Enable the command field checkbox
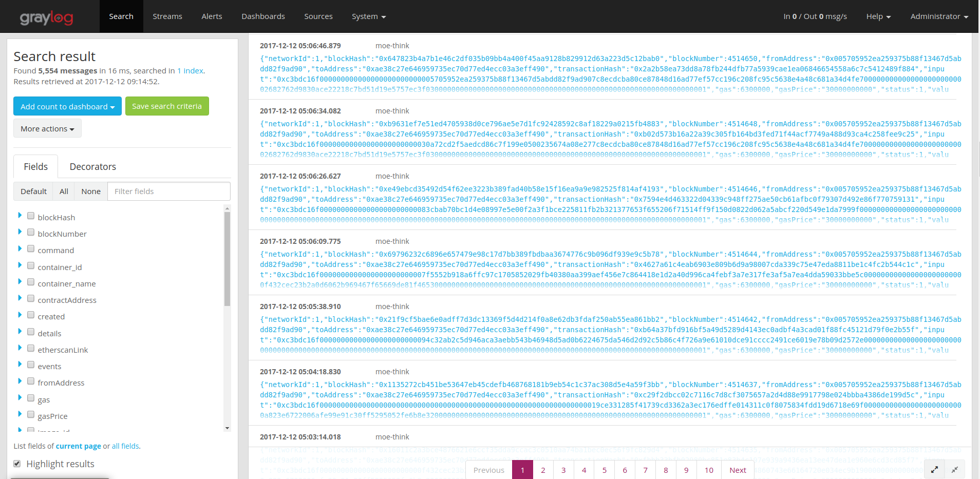The height and width of the screenshot is (479, 980). click(x=31, y=249)
